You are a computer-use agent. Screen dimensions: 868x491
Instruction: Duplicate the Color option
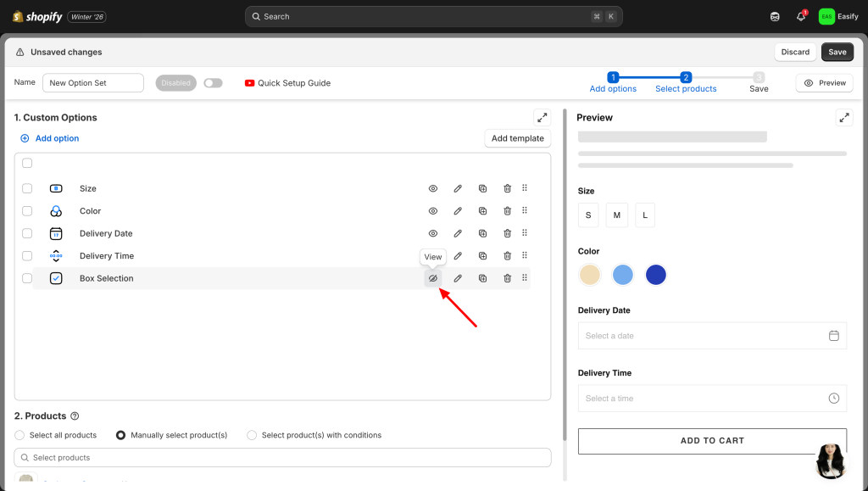point(482,211)
